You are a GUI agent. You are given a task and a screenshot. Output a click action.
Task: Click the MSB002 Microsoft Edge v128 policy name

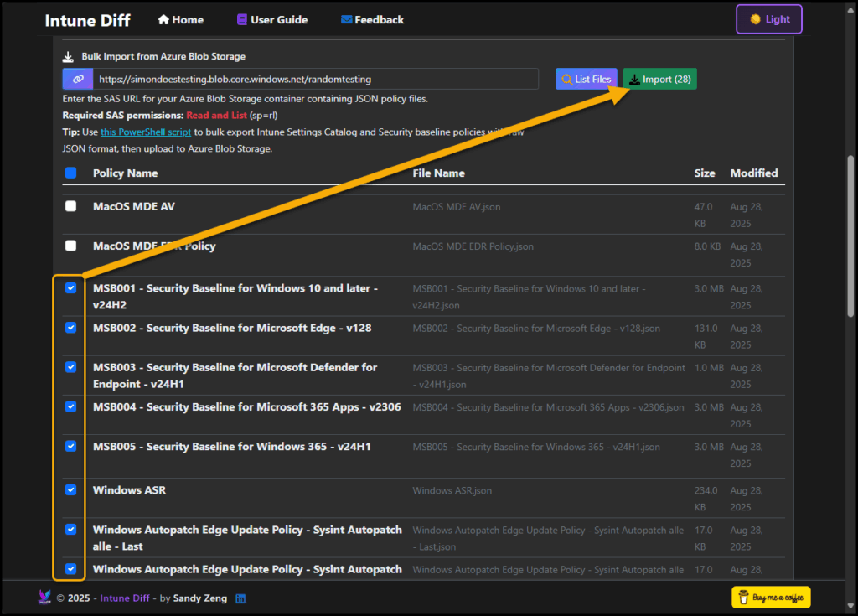coord(232,328)
